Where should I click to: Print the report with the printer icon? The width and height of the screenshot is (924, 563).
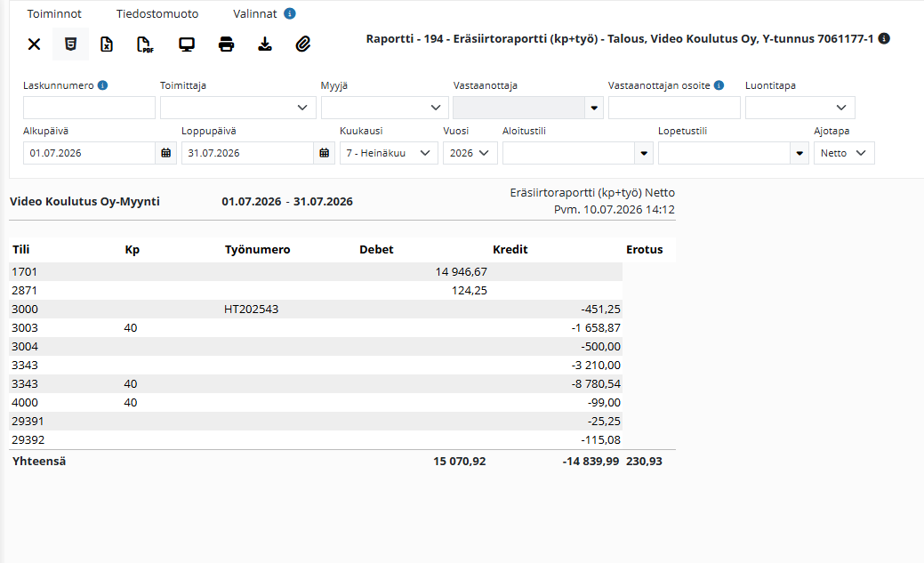tap(226, 44)
